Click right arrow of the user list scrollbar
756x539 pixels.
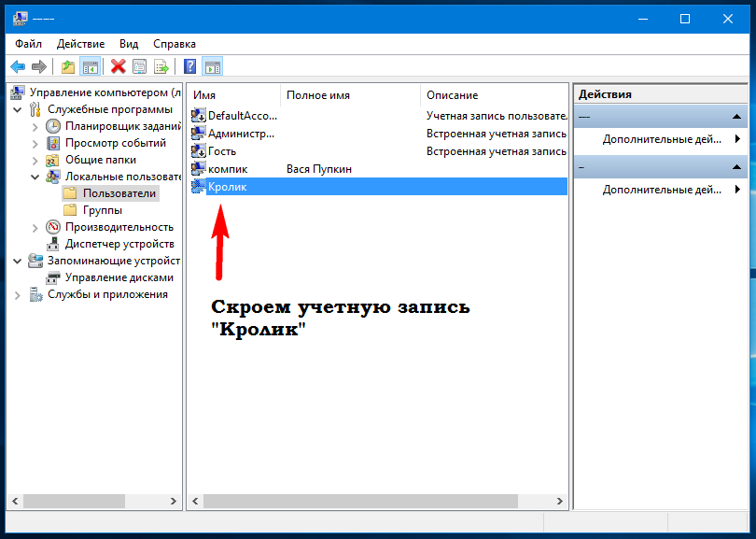(559, 501)
